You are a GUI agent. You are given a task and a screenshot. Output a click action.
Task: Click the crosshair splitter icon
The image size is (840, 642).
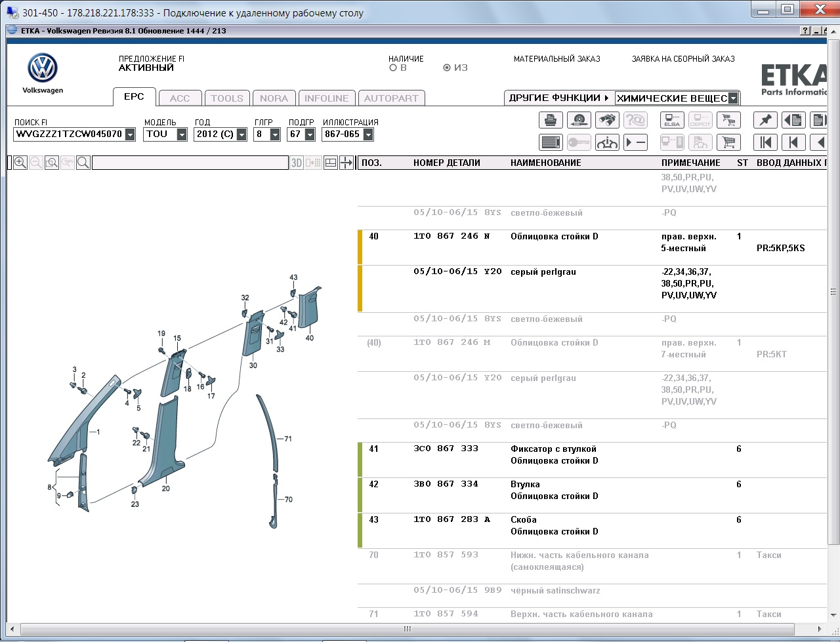tap(346, 163)
